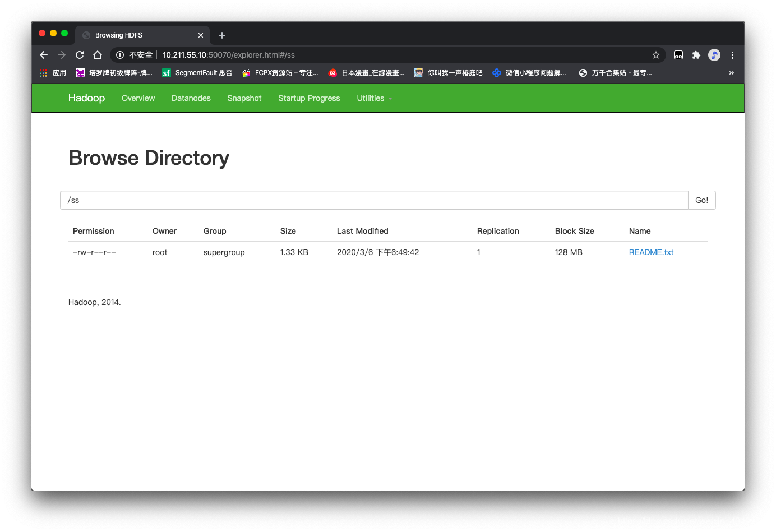Open the profile avatar in Chrome toolbar
Viewport: 776px width, 532px height.
[714, 55]
